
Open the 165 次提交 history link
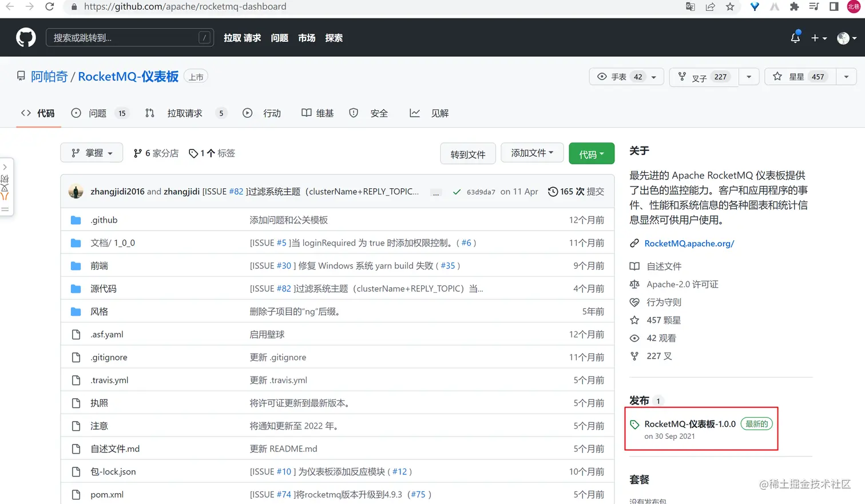pos(576,192)
